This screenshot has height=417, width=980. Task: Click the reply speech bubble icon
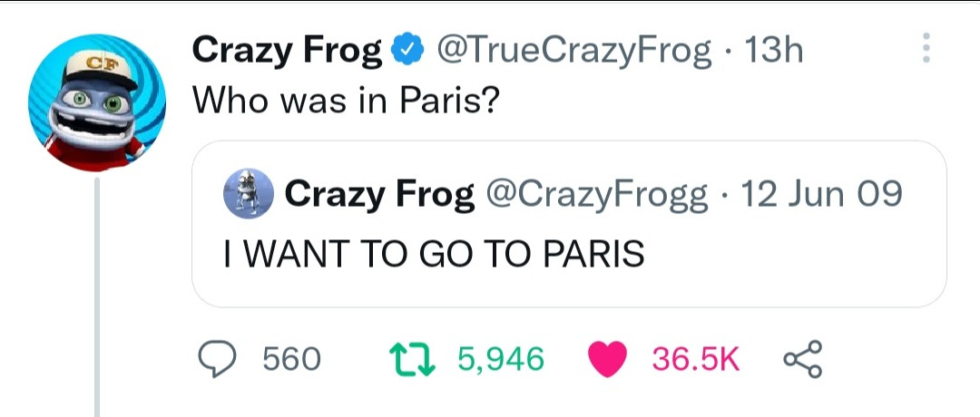pyautogui.click(x=219, y=359)
